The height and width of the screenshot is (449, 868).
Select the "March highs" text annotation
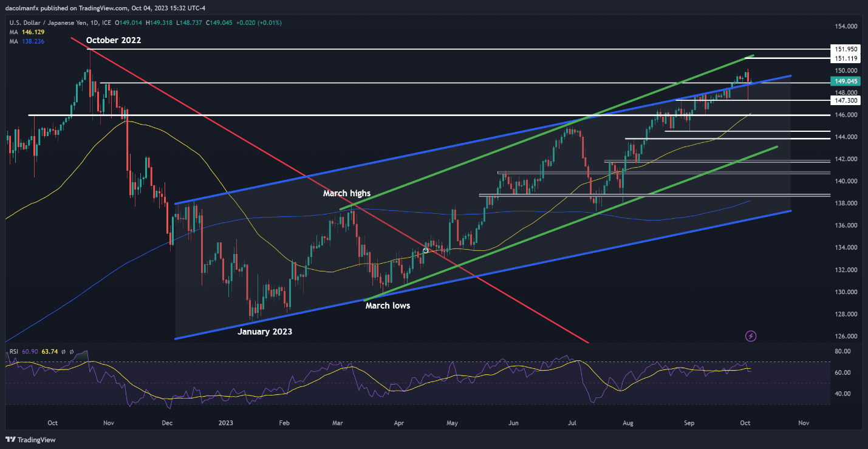(x=346, y=193)
